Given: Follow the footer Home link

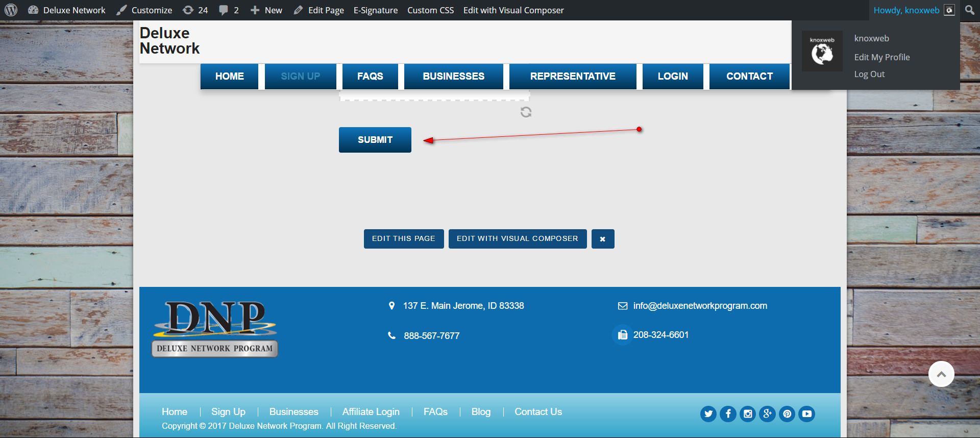Looking at the screenshot, I should (x=175, y=412).
